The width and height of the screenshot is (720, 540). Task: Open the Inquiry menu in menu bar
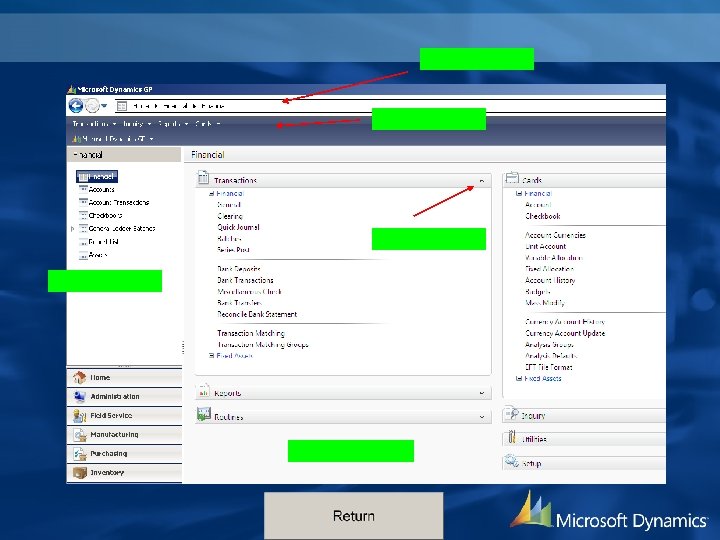click(136, 124)
